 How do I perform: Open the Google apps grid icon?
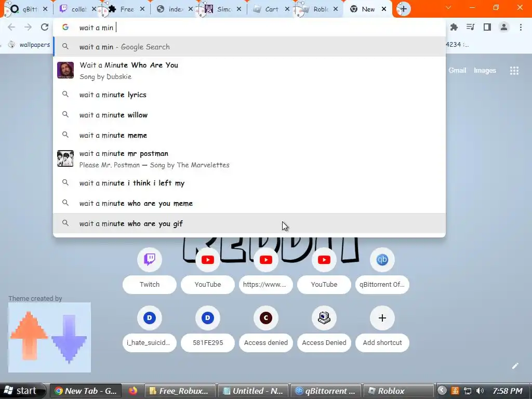click(514, 71)
